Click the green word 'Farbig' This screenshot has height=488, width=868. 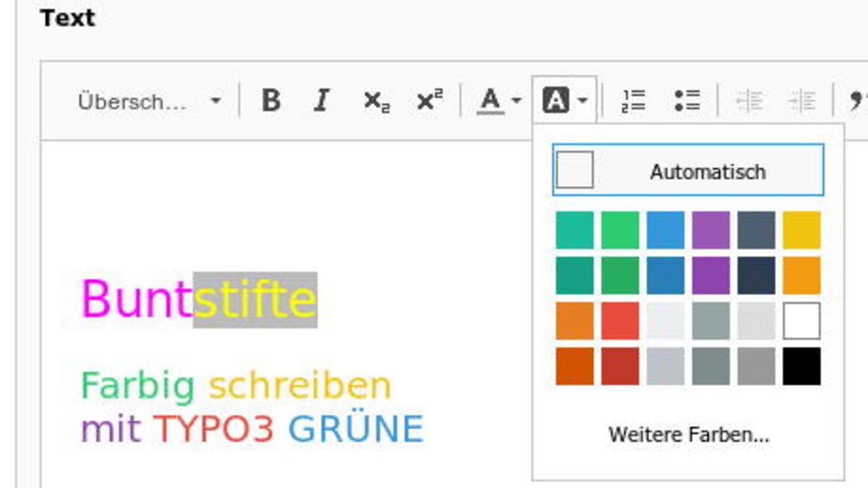138,387
